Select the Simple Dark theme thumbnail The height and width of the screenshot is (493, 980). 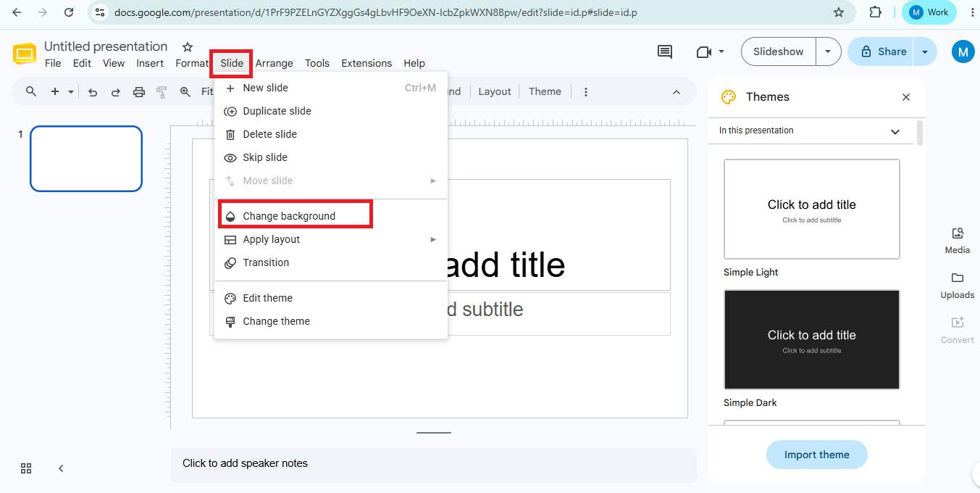pyautogui.click(x=812, y=339)
